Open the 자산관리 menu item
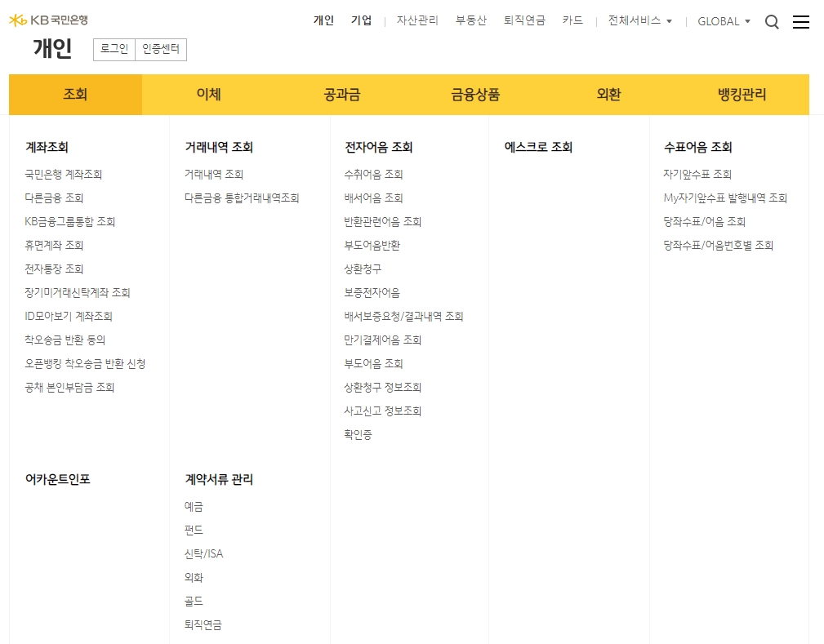The height and width of the screenshot is (644, 824). 416,20
